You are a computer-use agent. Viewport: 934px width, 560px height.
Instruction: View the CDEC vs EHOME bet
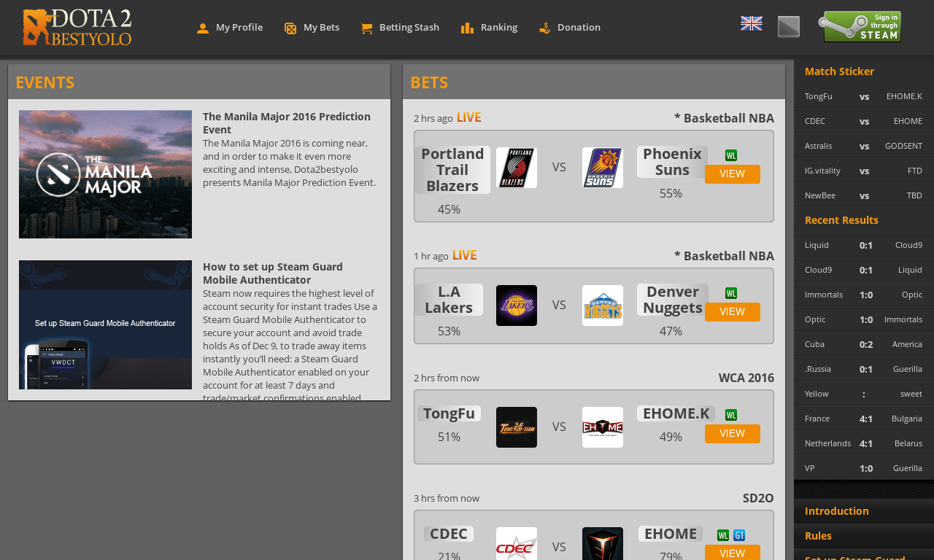pos(733,553)
